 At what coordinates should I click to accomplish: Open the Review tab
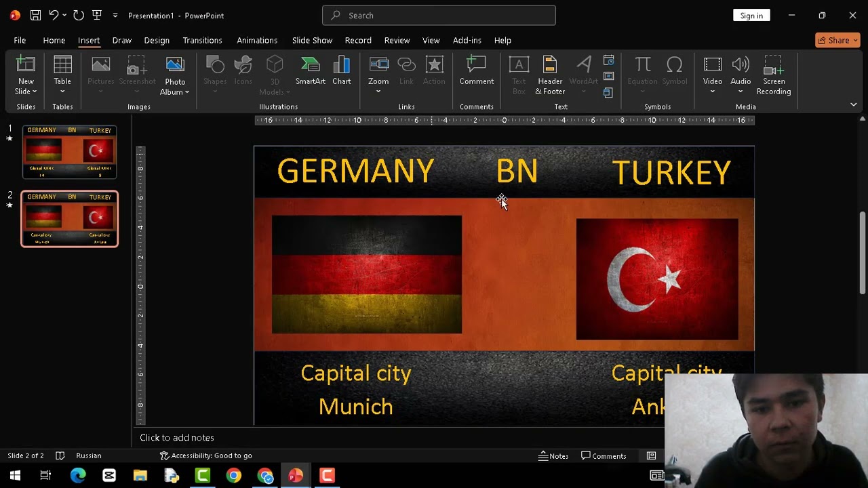point(397,40)
